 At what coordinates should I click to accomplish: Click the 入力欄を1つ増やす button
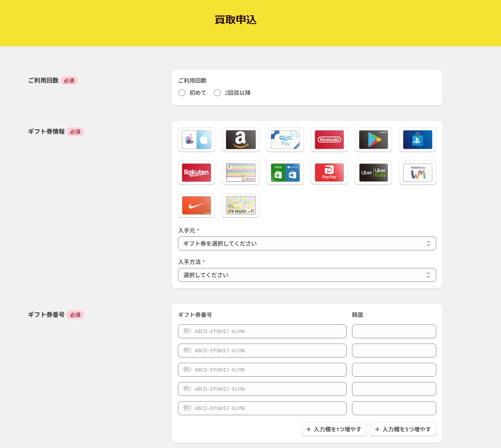click(x=334, y=429)
